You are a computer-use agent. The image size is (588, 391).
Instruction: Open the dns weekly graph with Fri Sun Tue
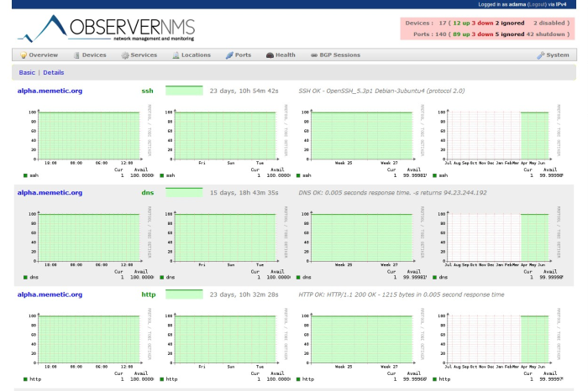(x=225, y=243)
